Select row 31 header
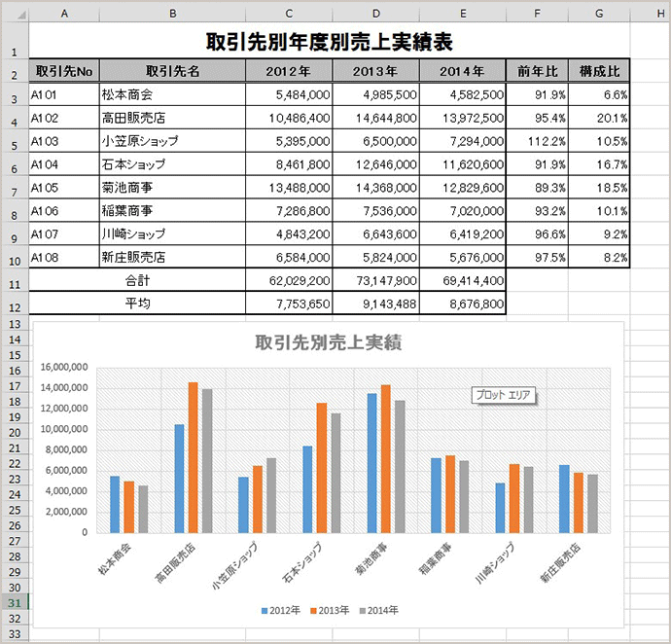Image resolution: width=671 pixels, height=644 pixels. 15,602
